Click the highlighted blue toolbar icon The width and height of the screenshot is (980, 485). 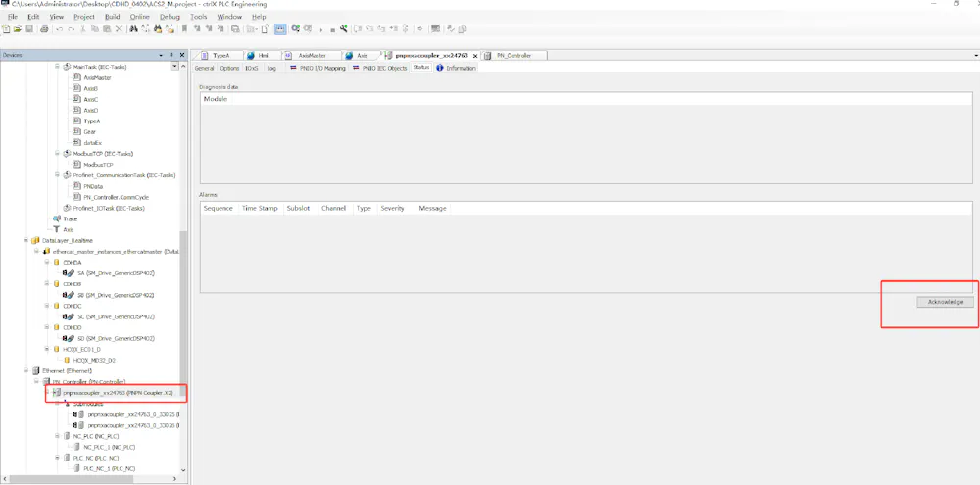tap(280, 28)
